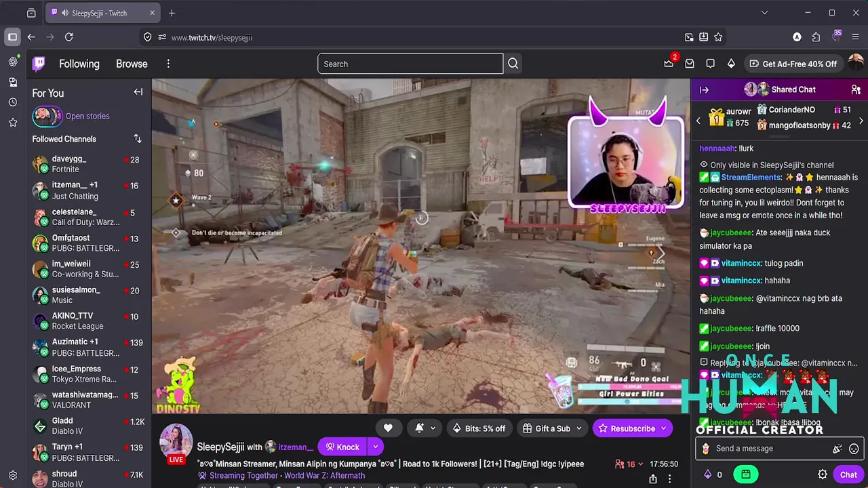The image size is (868, 488).
Task: Open Gladd channel in sidebar
Action: tap(89, 426)
